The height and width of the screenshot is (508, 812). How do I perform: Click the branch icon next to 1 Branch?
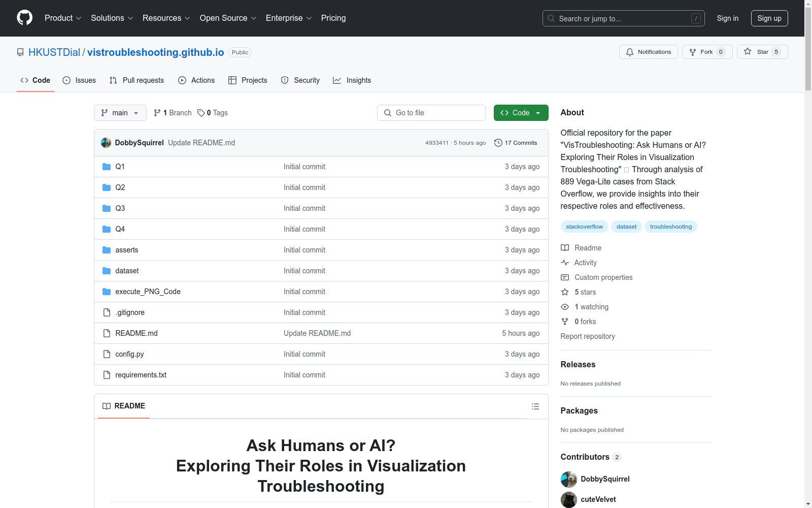click(157, 113)
